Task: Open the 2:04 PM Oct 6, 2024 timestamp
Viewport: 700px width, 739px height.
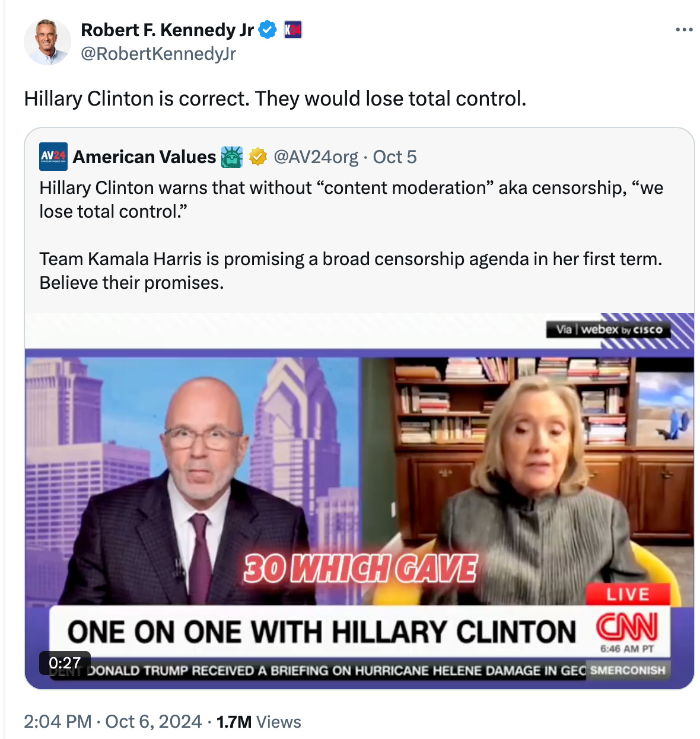Action: coord(113,722)
